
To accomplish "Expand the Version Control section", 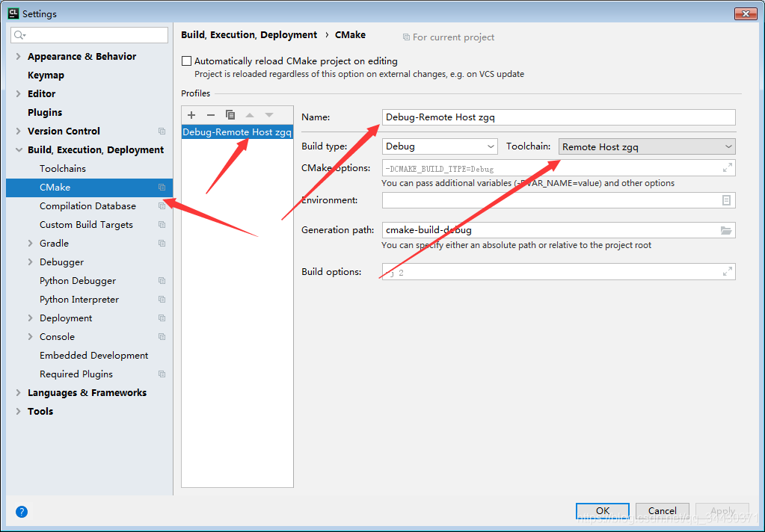I will pos(19,132).
